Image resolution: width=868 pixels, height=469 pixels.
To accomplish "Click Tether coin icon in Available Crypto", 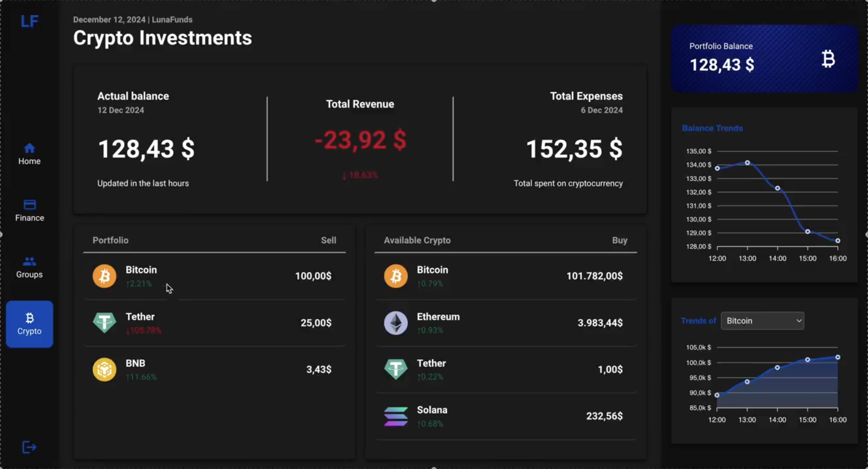I will click(x=396, y=369).
